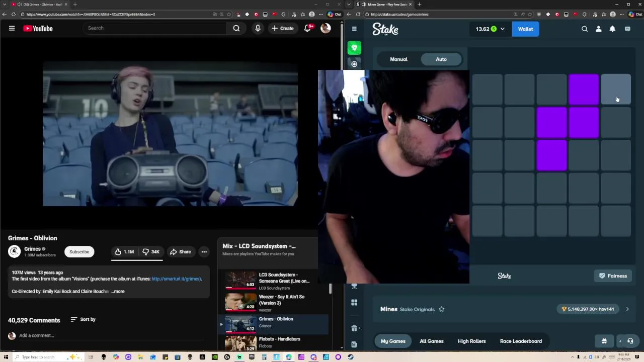Open the YouTube guide hamburger menu

(12, 28)
